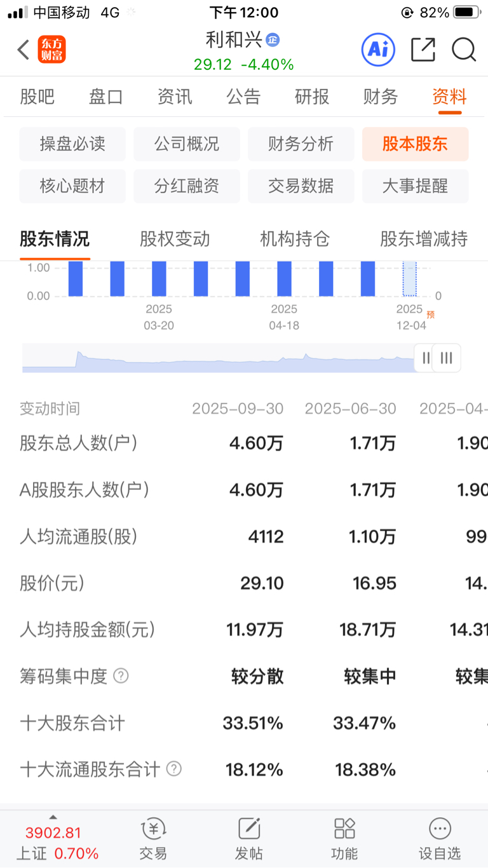Switch to the 资讯 tab
488x868 pixels.
point(175,97)
